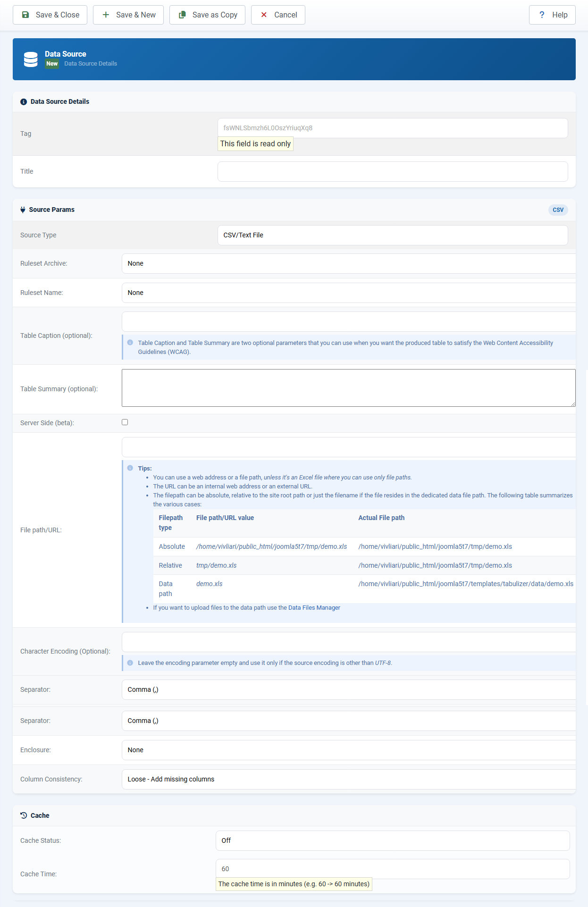Click the Save & Close button
Screen dimensions: 588x907
point(50,15)
